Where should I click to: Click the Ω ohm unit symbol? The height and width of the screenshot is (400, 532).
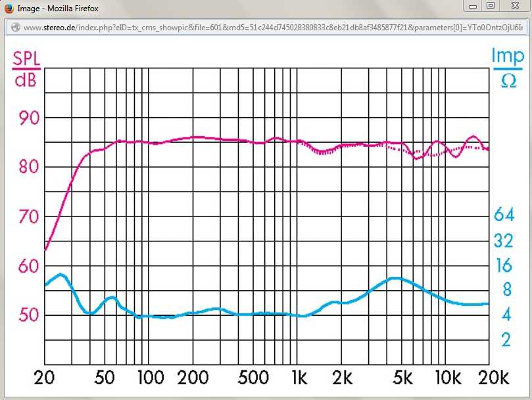pyautogui.click(x=508, y=81)
